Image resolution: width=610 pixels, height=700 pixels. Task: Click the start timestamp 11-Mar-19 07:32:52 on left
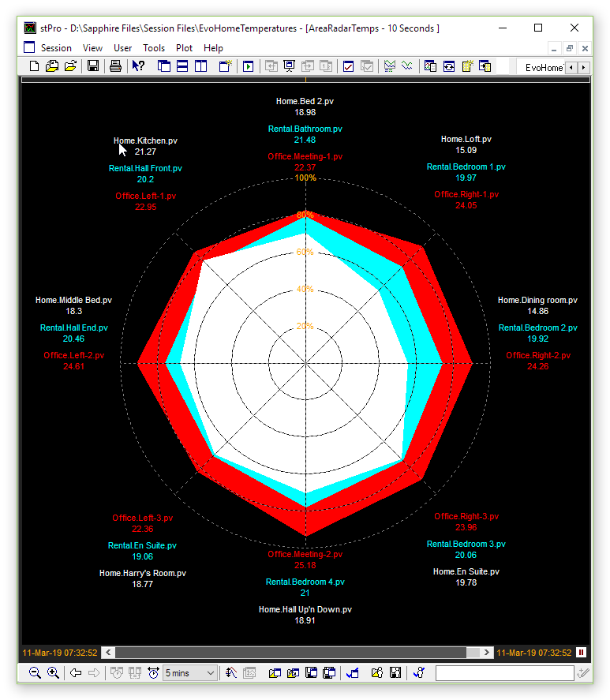(x=60, y=652)
